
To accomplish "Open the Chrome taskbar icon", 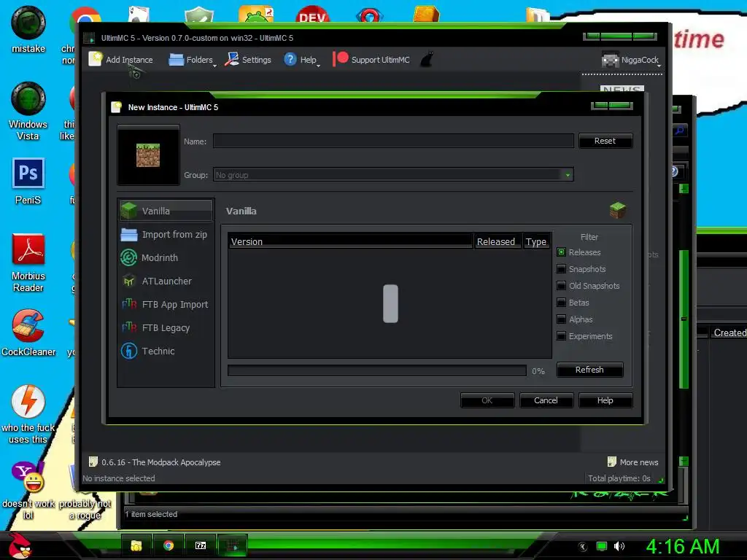I will [169, 545].
